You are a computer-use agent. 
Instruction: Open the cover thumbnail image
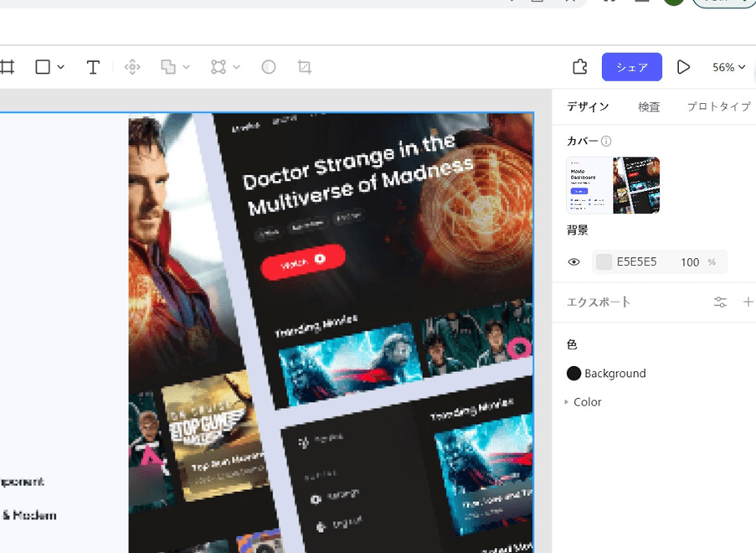[613, 185]
